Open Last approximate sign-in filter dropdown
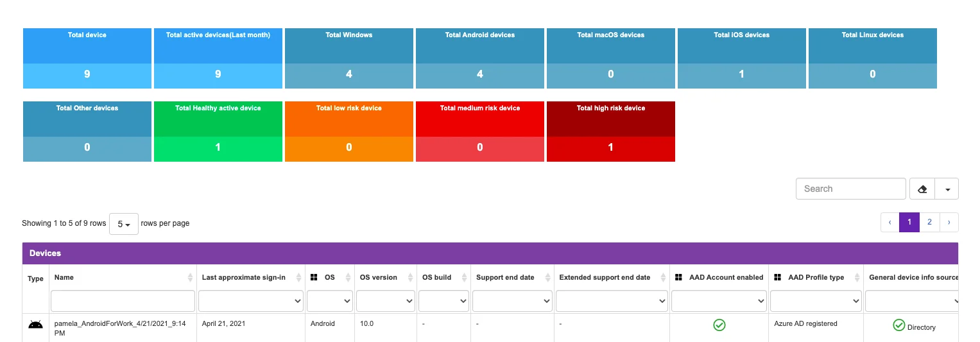 point(251,300)
